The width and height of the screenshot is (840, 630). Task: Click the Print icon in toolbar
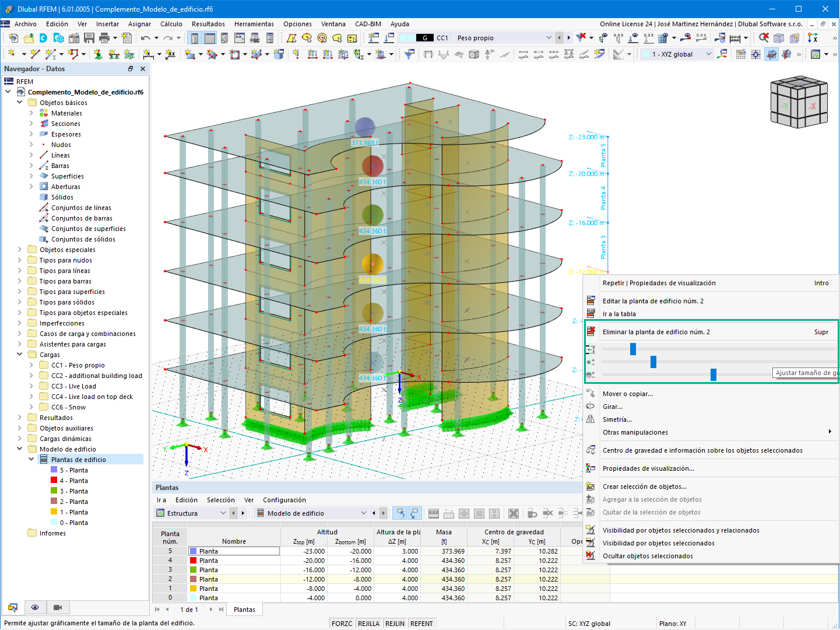coord(104,38)
